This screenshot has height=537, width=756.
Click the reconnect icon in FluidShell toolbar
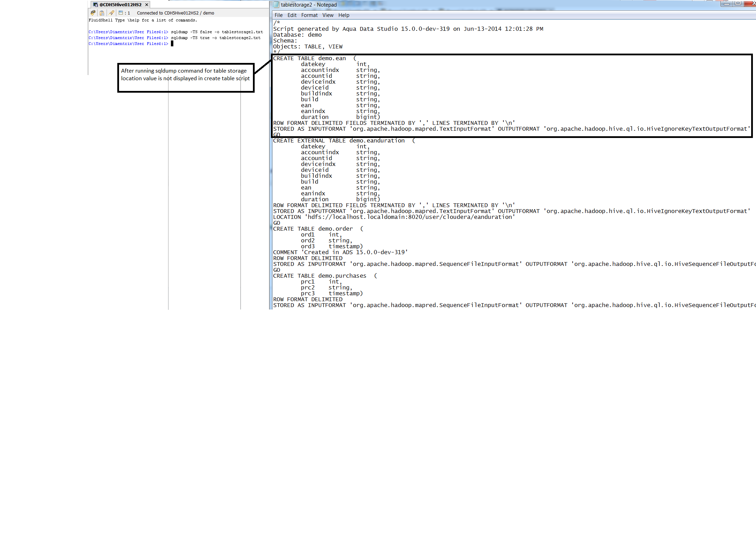click(x=93, y=13)
